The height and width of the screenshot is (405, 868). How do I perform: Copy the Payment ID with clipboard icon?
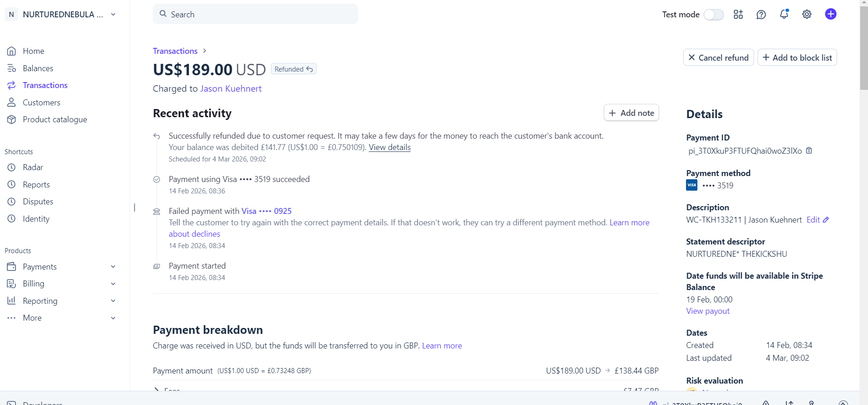[809, 151]
